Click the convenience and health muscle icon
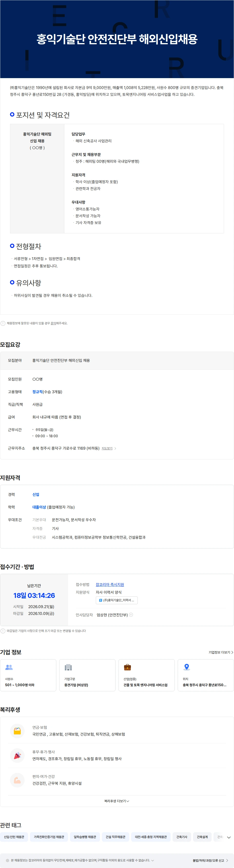The height and width of the screenshot is (868, 234). [17, 780]
